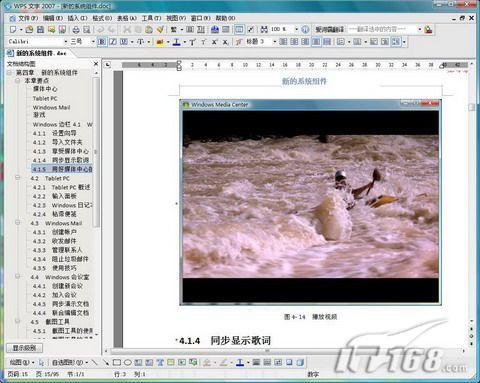Open the 帮助(H) menu
Screen dimensions: 480x383
(225, 18)
